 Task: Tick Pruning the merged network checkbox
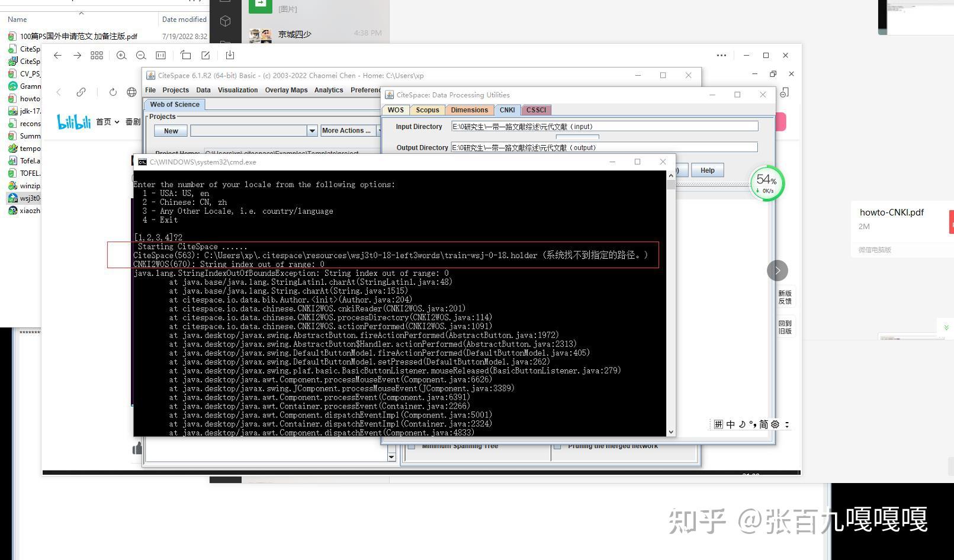(x=557, y=446)
